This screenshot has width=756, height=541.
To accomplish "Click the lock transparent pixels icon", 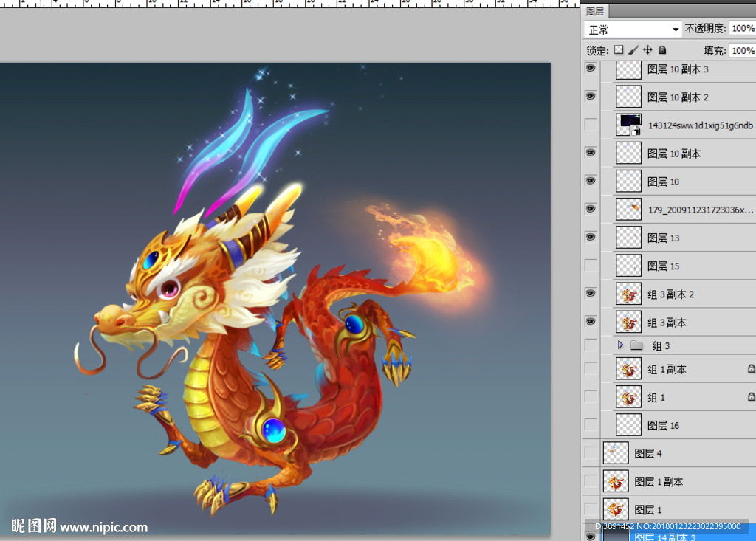I will pos(619,49).
